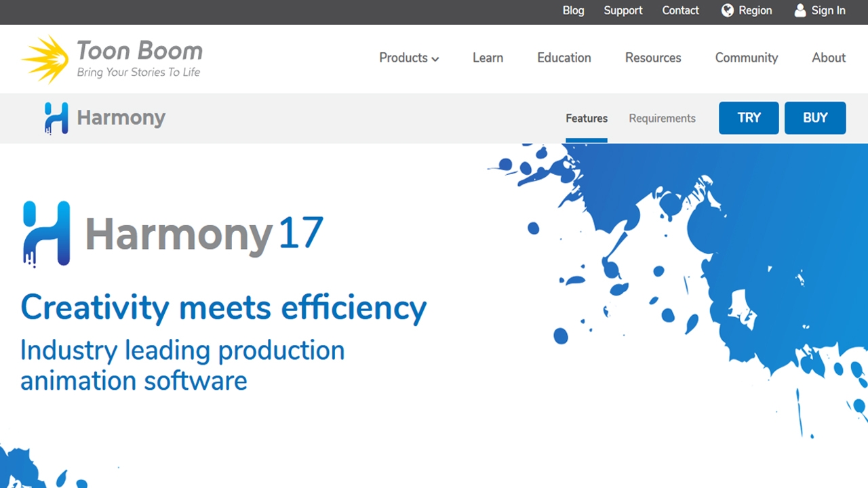Click "Industry leading production animation software" text
868x488 pixels.
(x=182, y=365)
